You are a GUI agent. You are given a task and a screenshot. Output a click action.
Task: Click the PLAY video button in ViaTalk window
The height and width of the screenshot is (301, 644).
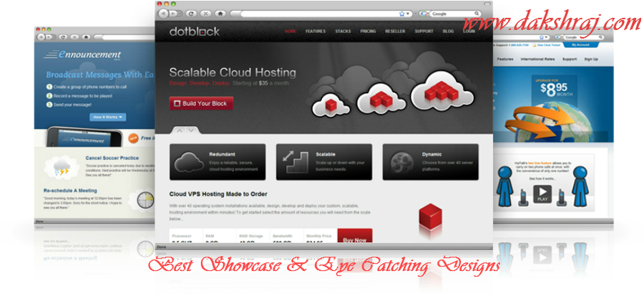tap(542, 193)
